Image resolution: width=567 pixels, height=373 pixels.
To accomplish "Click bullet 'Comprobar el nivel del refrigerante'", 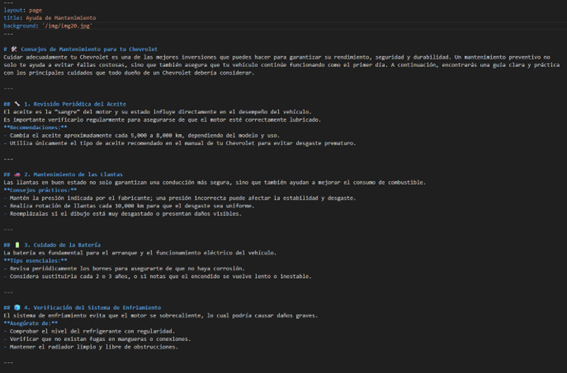I will (x=89, y=331).
